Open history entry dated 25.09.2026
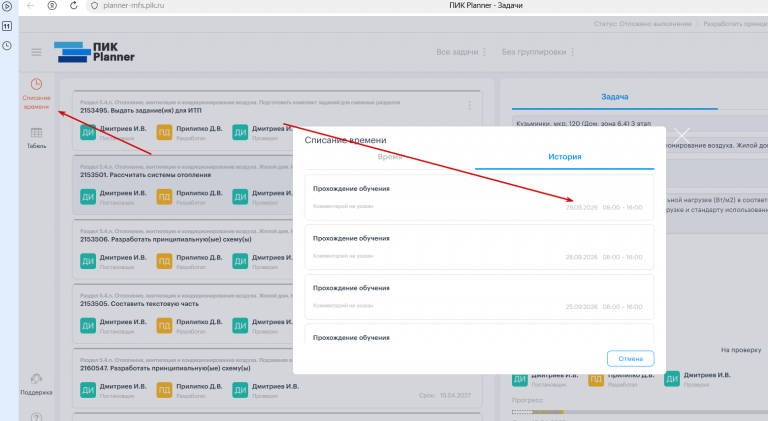The width and height of the screenshot is (768, 421). pos(479,297)
